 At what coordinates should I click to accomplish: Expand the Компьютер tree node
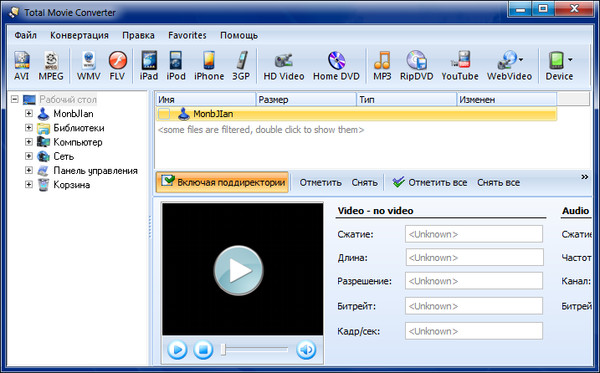pos(29,142)
